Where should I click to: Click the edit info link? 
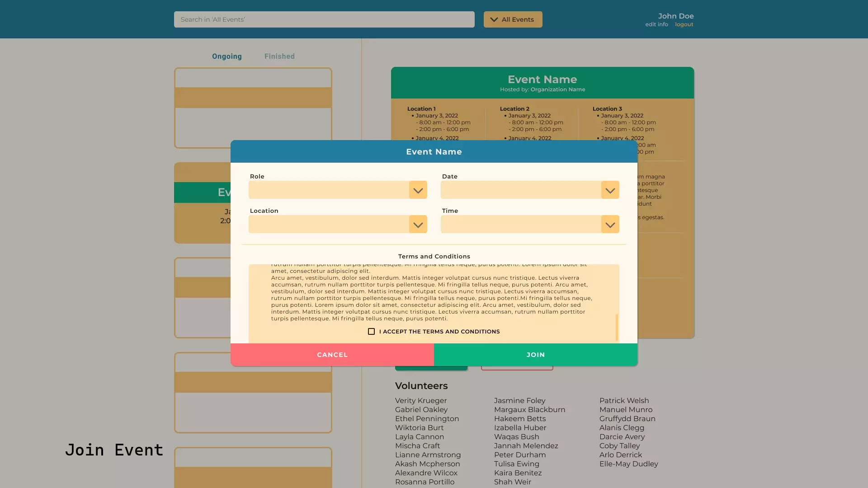(656, 24)
